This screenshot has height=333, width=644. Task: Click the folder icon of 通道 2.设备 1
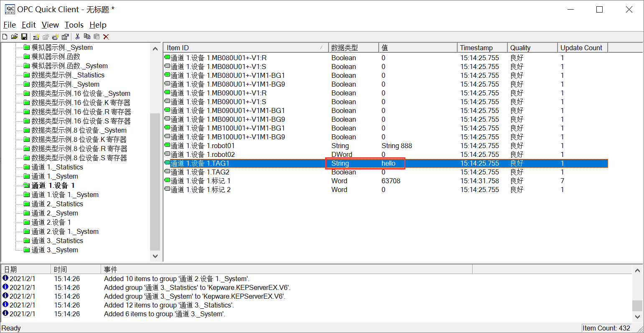click(x=27, y=223)
